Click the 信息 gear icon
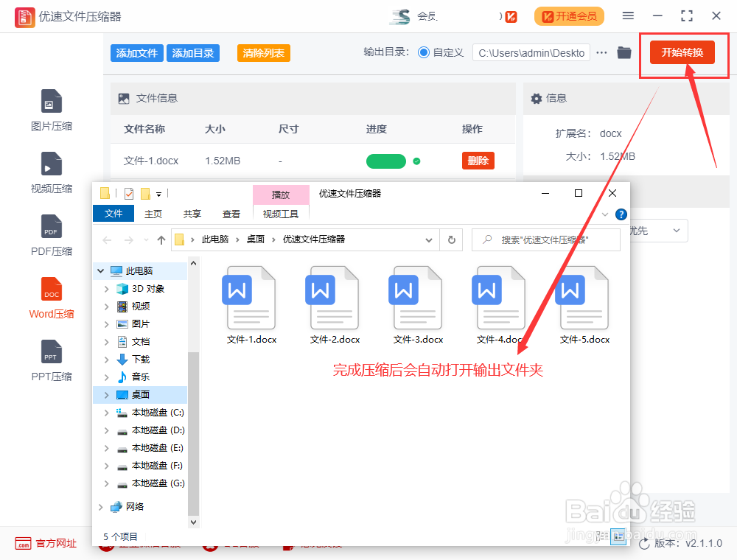This screenshot has height=560, width=737. pyautogui.click(x=537, y=98)
